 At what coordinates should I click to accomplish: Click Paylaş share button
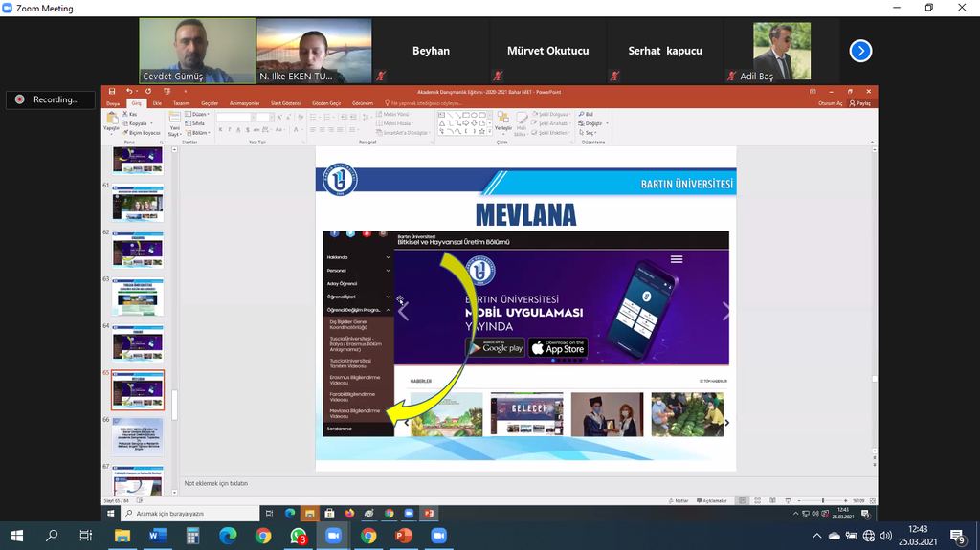tap(860, 103)
